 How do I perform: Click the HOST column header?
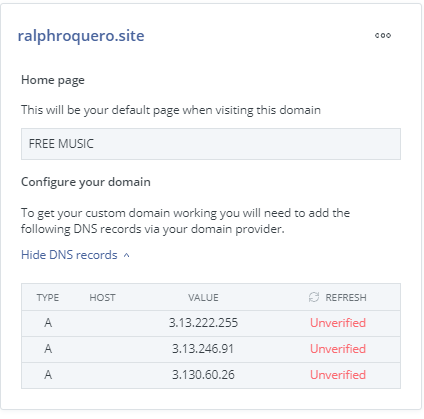point(102,297)
